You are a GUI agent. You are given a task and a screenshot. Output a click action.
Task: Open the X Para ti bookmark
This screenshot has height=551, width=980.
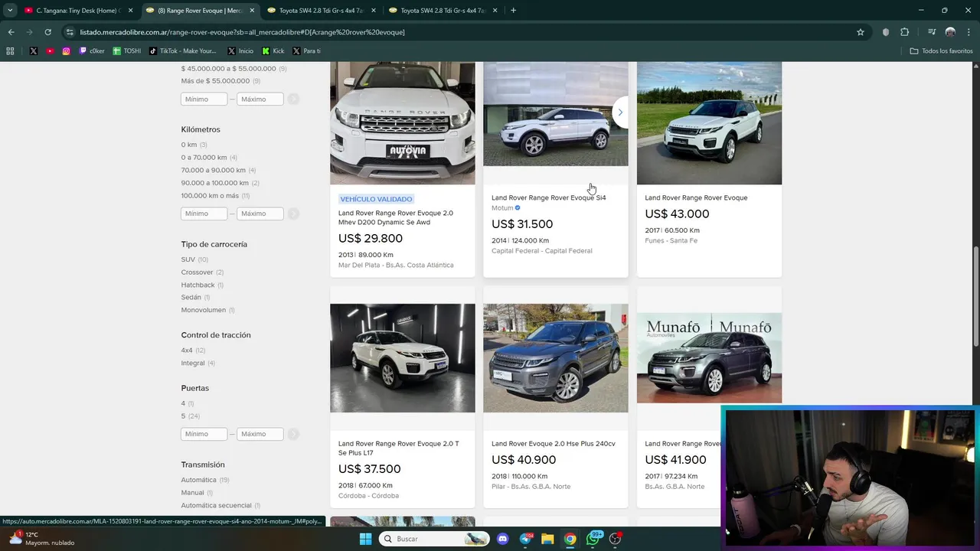[306, 51]
